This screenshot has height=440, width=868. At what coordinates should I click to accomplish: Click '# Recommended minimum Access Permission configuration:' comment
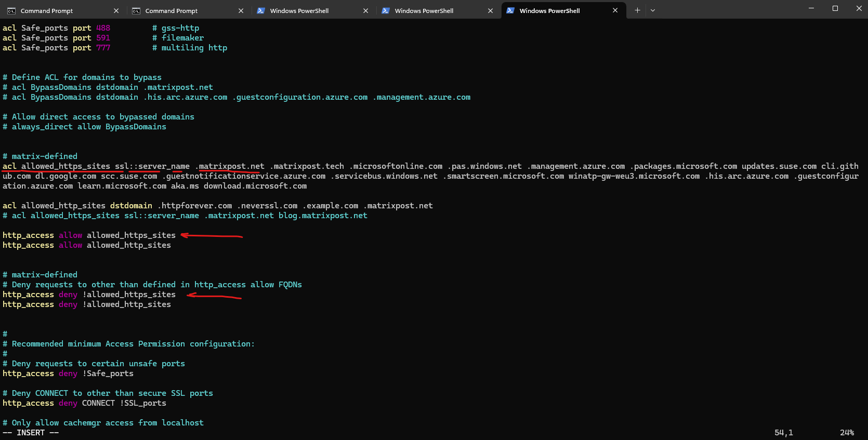point(129,344)
